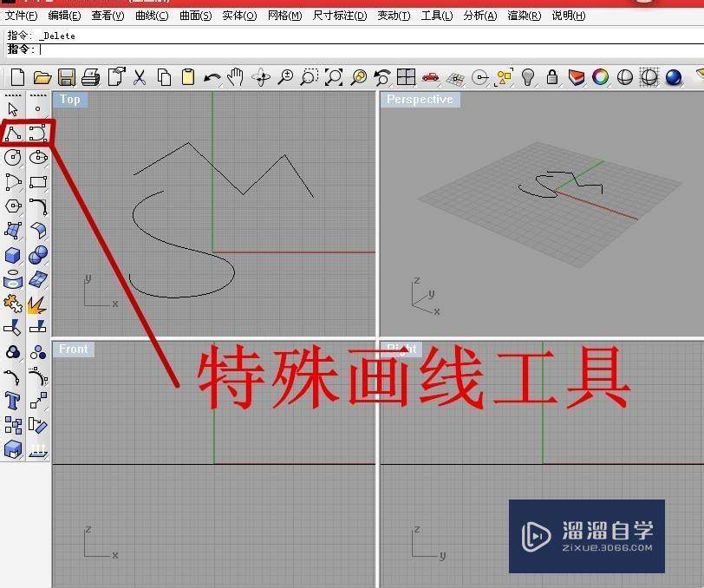Image resolution: width=704 pixels, height=588 pixels.
Task: Click the Zoom extents icon
Action: (334, 77)
